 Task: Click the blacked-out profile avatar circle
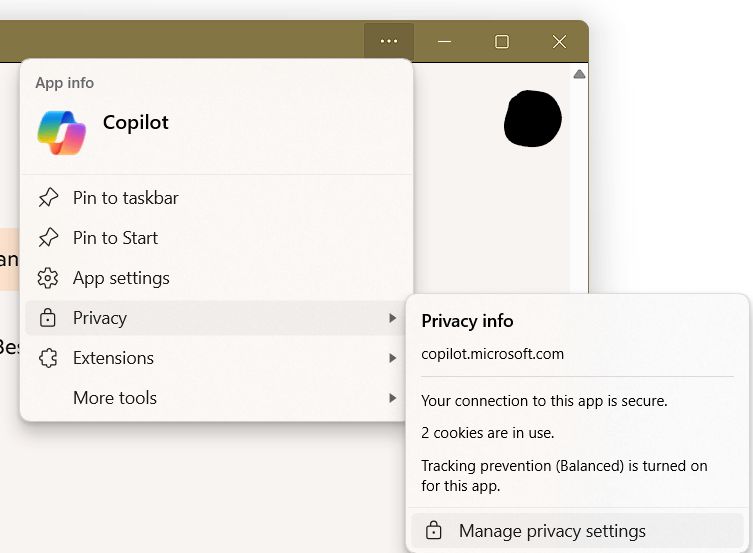[533, 119]
